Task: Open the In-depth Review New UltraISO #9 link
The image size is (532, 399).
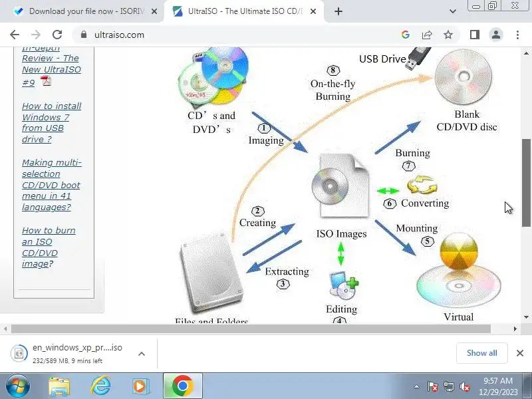Action: tap(51, 65)
